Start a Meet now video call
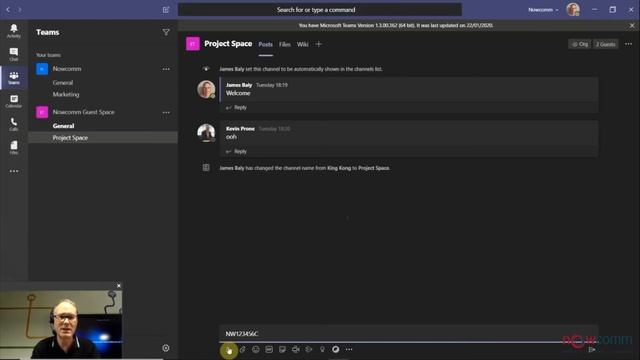The width and height of the screenshot is (640, 360). [296, 349]
